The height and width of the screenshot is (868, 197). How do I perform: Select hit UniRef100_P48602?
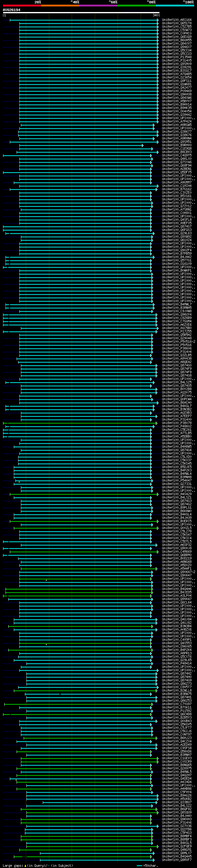coord(176,426)
